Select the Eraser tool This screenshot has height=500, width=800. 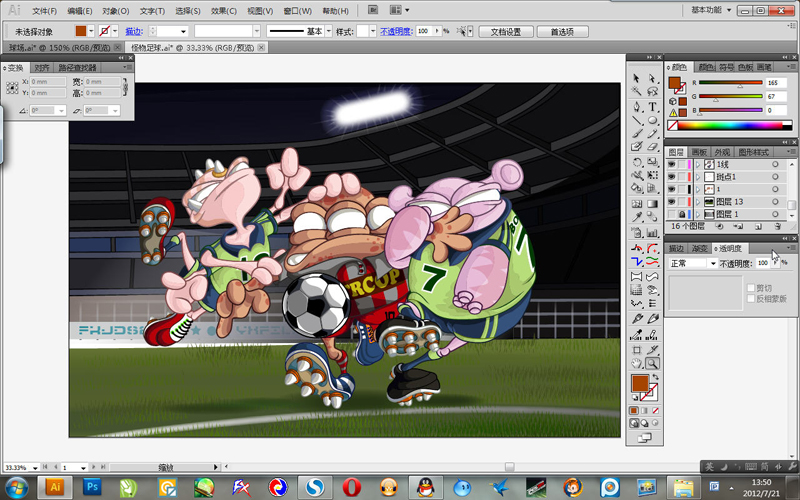[652, 147]
